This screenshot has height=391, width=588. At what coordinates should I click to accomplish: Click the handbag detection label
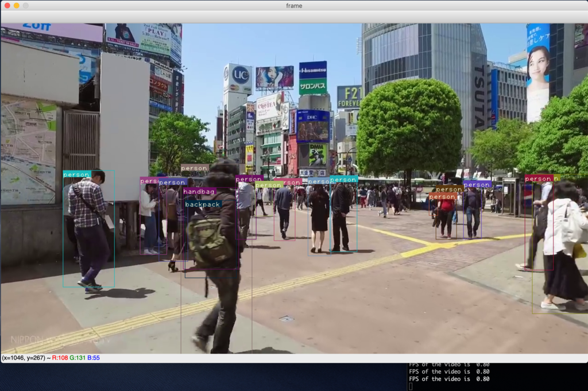(x=199, y=191)
